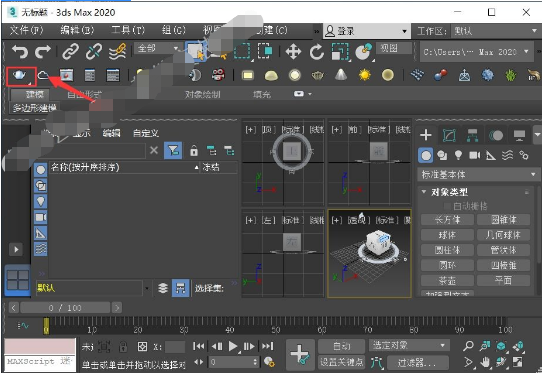
Task: Toggle cameras display in Scene Explorer sidebar
Action: [x=41, y=218]
